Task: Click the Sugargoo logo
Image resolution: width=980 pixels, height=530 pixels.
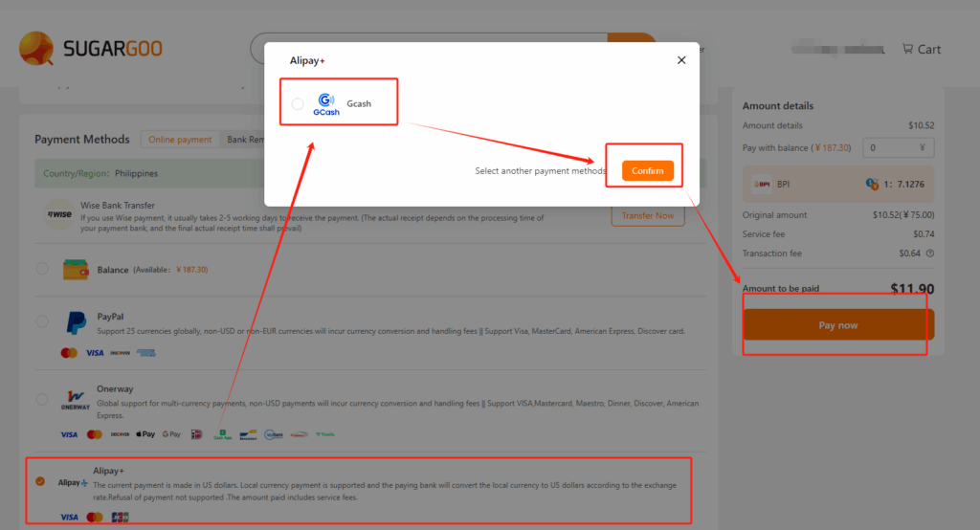Action: pyautogui.click(x=91, y=48)
